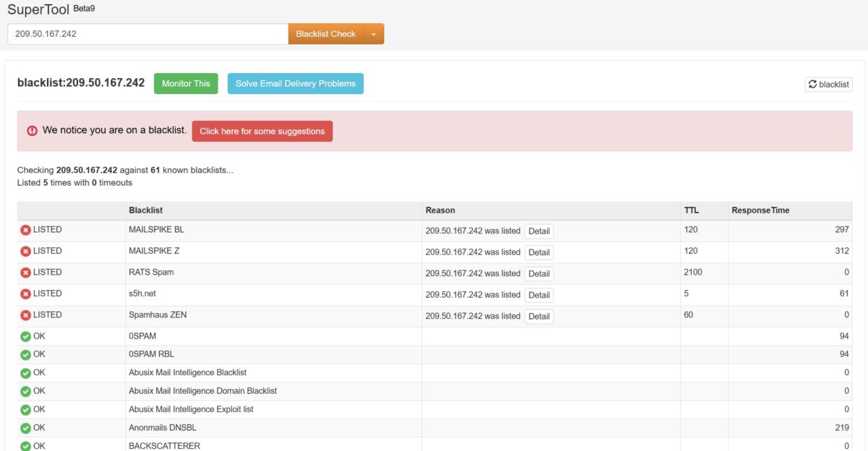Open Detail for s5h.net
The height and width of the screenshot is (451, 868).
pyautogui.click(x=539, y=295)
